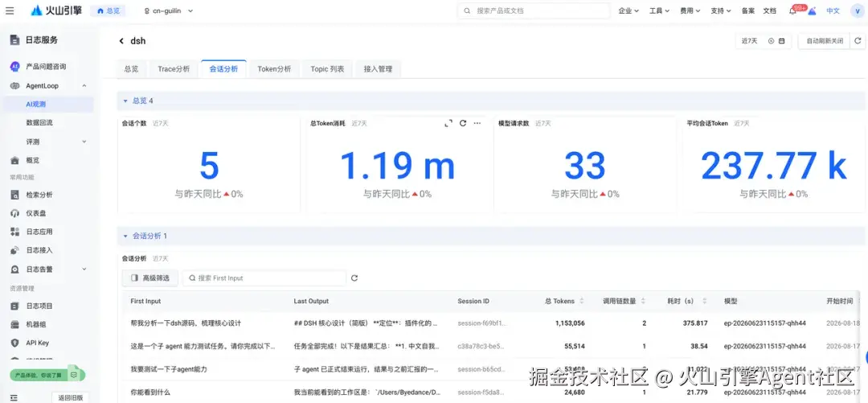Open the 总览 home button

(x=108, y=10)
